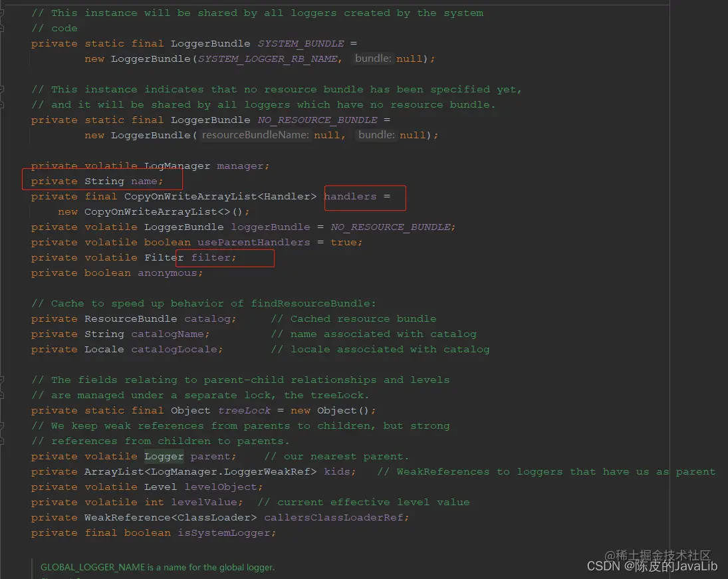728x579 pixels.
Task: Click NO_RESOURCE_BUNDLE in its declaration line
Action: coord(318,120)
